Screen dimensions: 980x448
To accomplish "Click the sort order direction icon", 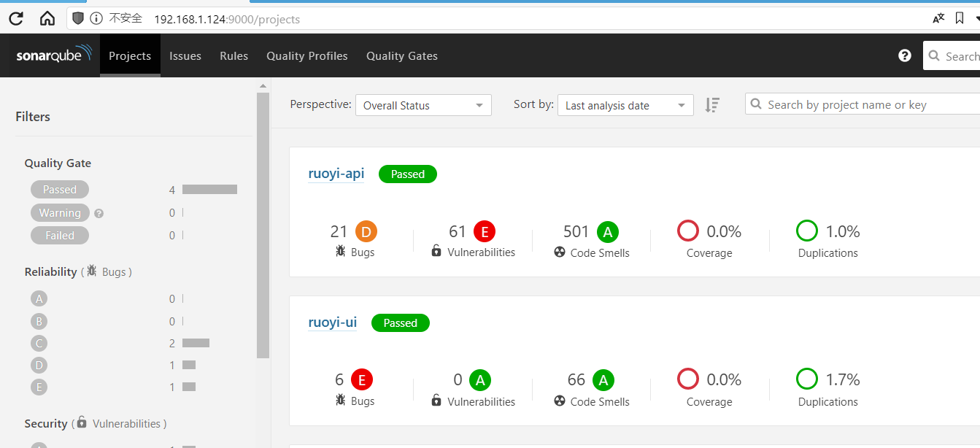I will pos(712,105).
